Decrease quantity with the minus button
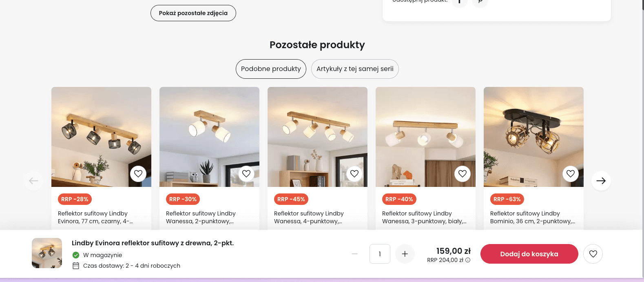Screen dimensions: 644x282 tap(355, 254)
